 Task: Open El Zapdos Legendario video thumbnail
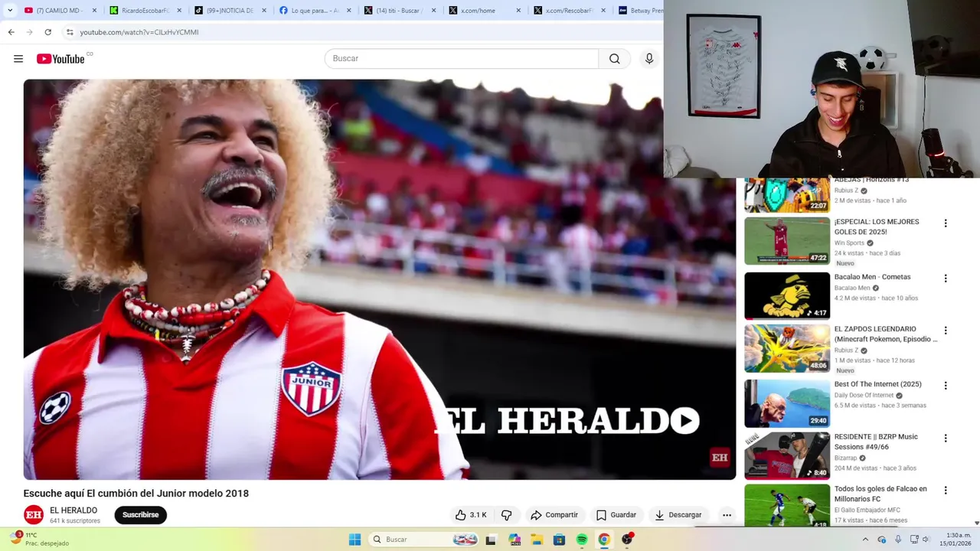tap(787, 348)
